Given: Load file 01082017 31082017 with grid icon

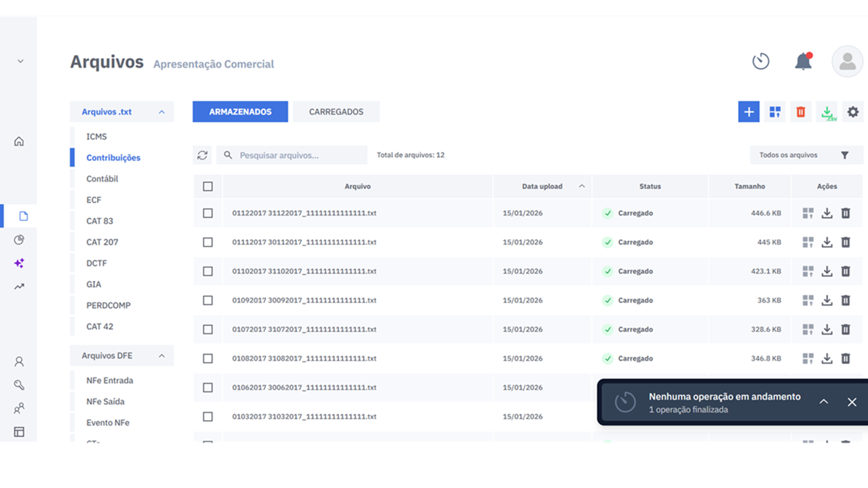Looking at the screenshot, I should (x=808, y=359).
